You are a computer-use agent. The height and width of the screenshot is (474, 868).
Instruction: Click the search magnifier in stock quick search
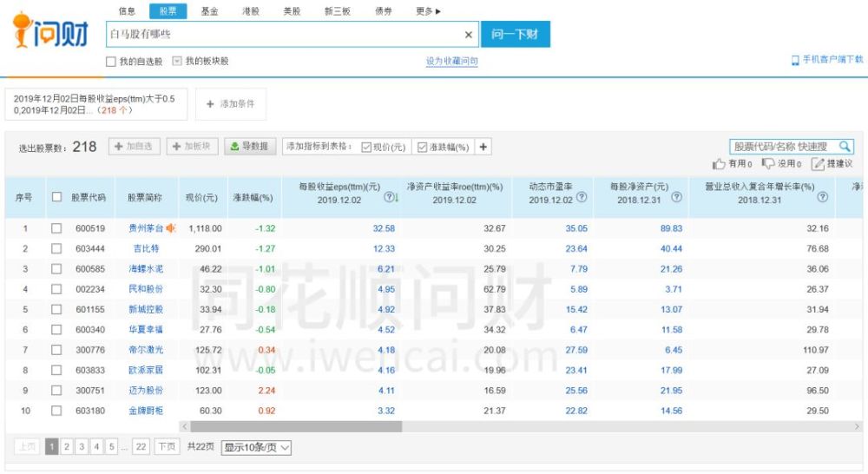pyautogui.click(x=845, y=146)
